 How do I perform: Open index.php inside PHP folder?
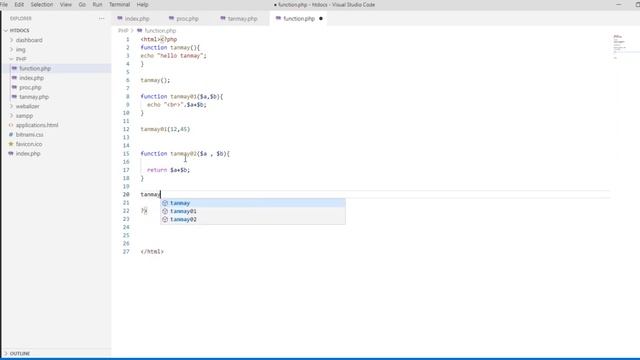(31, 78)
